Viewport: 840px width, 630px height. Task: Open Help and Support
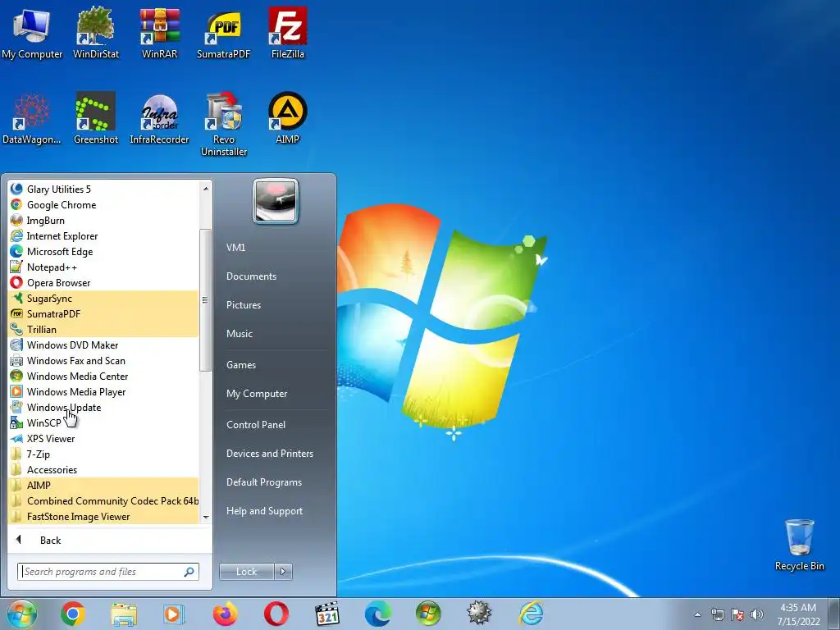tap(264, 511)
